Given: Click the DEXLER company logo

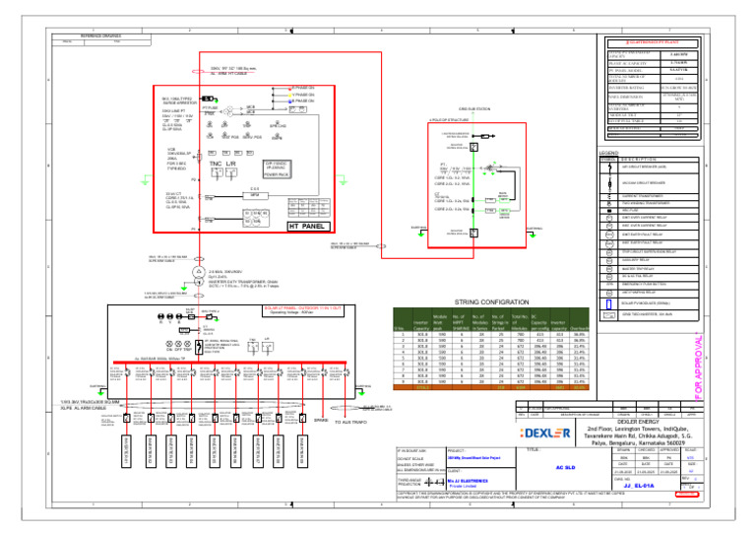Looking at the screenshot, I should pyautogui.click(x=545, y=434).
